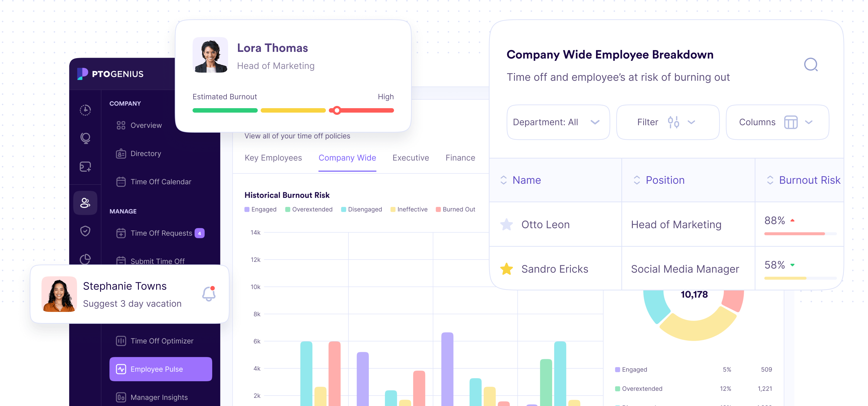Select the highlighted people icon in sidebar rail
Screen dimensions: 868x406
85,203
